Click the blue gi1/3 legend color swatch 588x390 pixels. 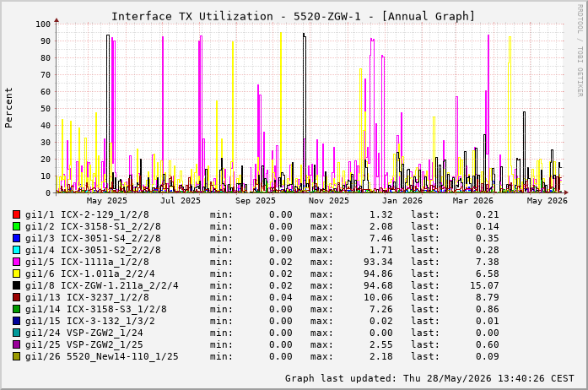pyautogui.click(x=16, y=238)
